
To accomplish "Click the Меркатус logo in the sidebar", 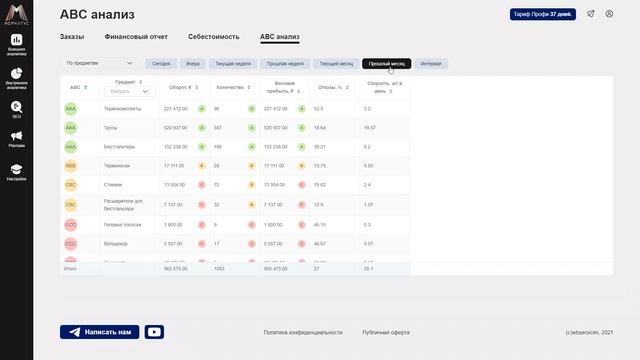I will 16,15.
